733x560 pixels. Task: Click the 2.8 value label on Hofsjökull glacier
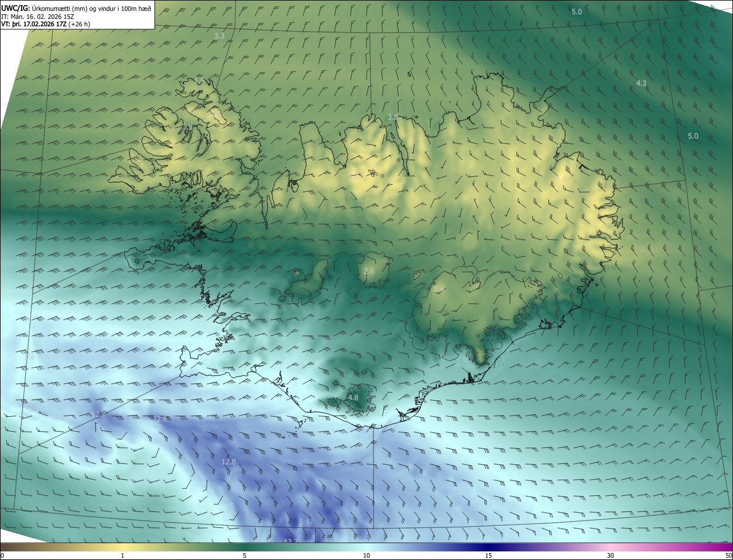coord(369,271)
